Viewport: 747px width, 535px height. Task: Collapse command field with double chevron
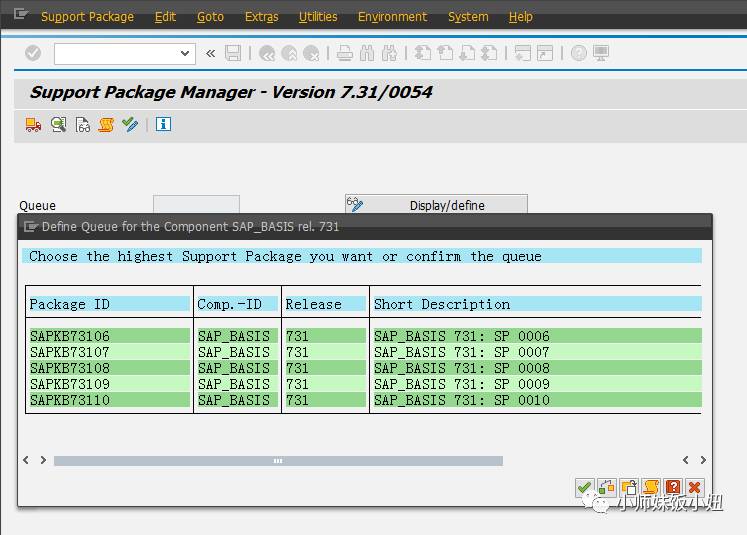click(x=211, y=53)
